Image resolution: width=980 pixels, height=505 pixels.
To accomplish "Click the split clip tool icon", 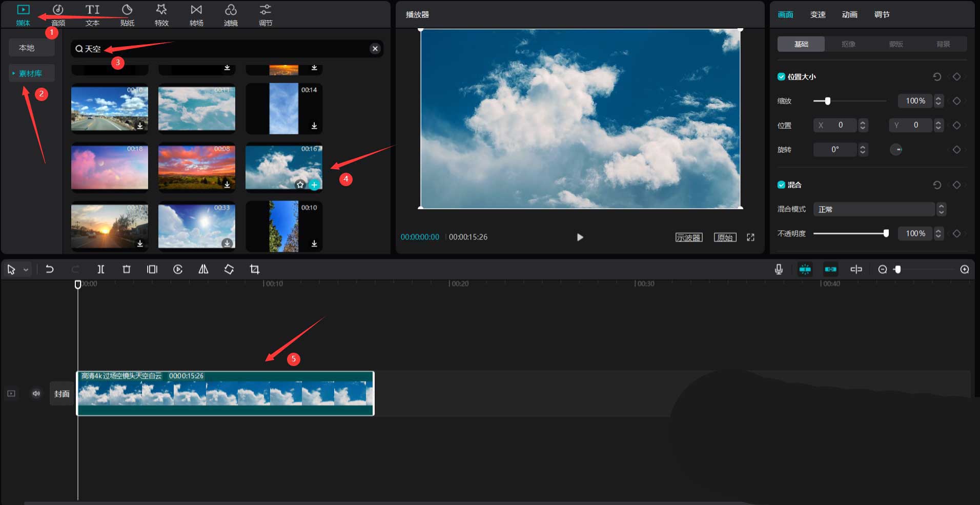I will (101, 269).
